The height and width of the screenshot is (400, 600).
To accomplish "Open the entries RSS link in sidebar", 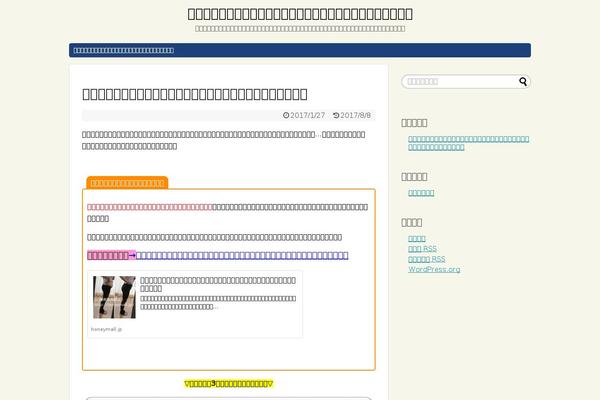I will coord(422,249).
